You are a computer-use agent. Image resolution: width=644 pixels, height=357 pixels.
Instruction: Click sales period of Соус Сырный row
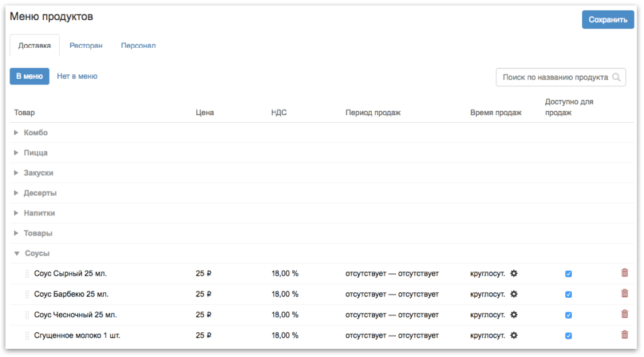pos(392,273)
